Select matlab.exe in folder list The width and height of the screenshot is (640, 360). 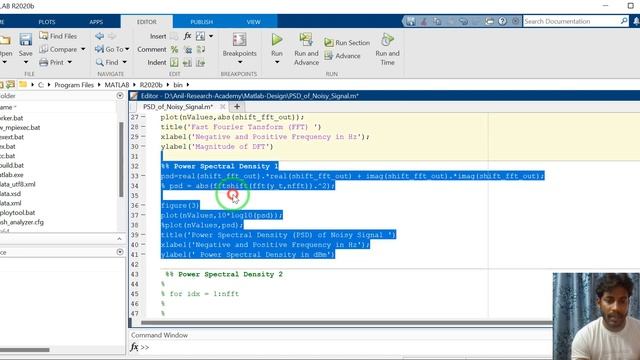point(11,175)
